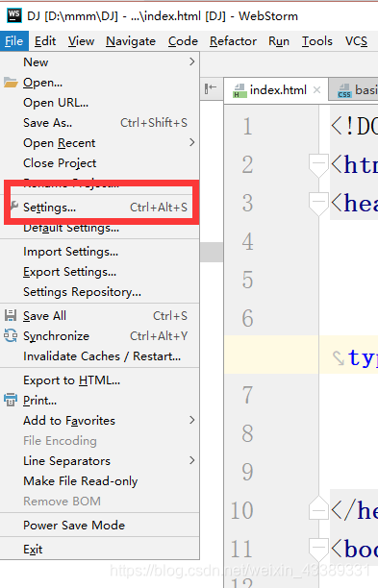Choose Open URL... menu item

coord(99,103)
